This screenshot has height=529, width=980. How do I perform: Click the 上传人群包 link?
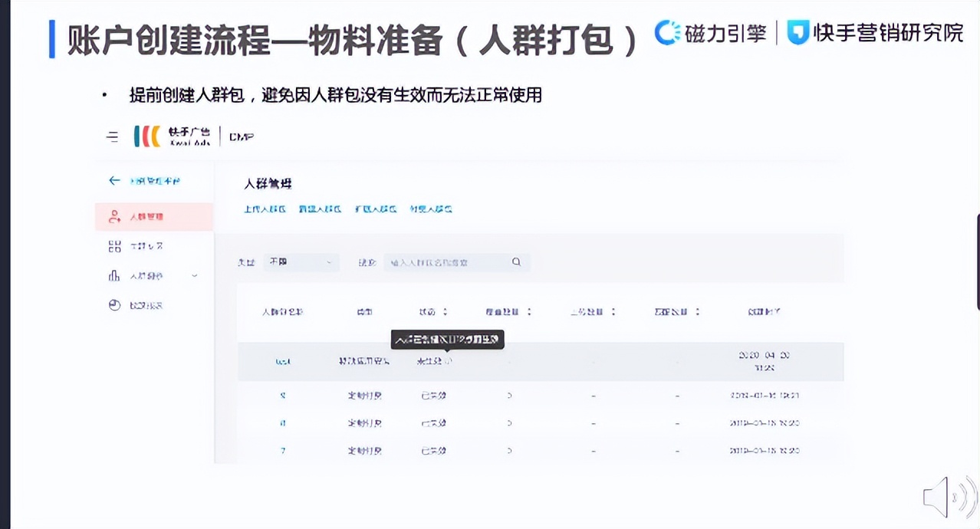tap(265, 209)
